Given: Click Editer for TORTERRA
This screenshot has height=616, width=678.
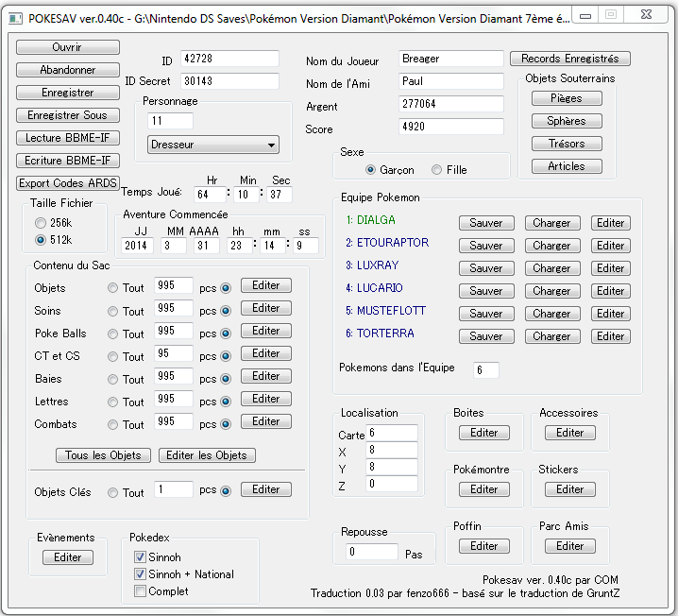Looking at the screenshot, I should point(611,336).
